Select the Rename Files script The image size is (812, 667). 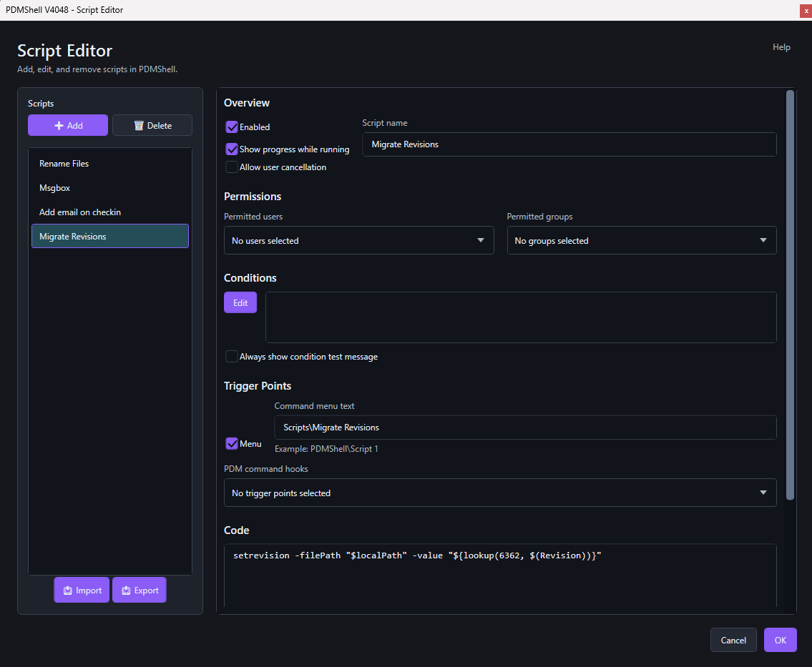click(109, 164)
